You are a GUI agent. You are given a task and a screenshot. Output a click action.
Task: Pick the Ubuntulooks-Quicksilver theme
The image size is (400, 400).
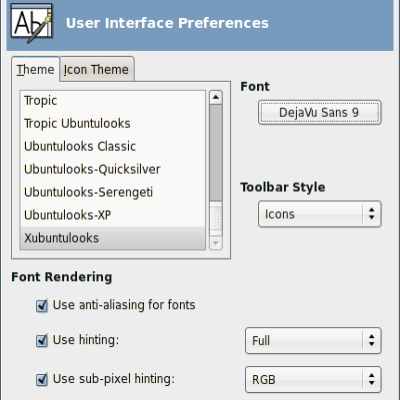click(x=113, y=170)
